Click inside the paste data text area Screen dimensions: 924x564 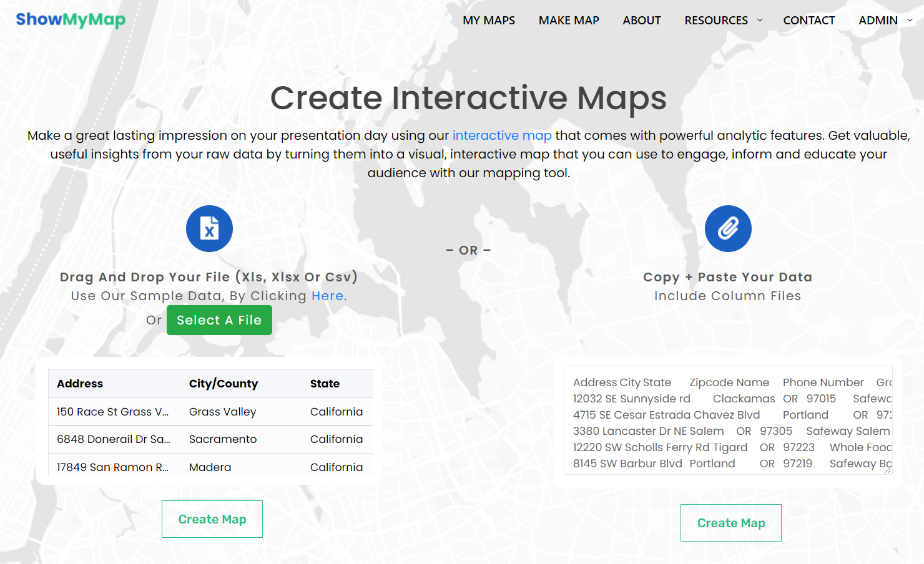click(727, 421)
